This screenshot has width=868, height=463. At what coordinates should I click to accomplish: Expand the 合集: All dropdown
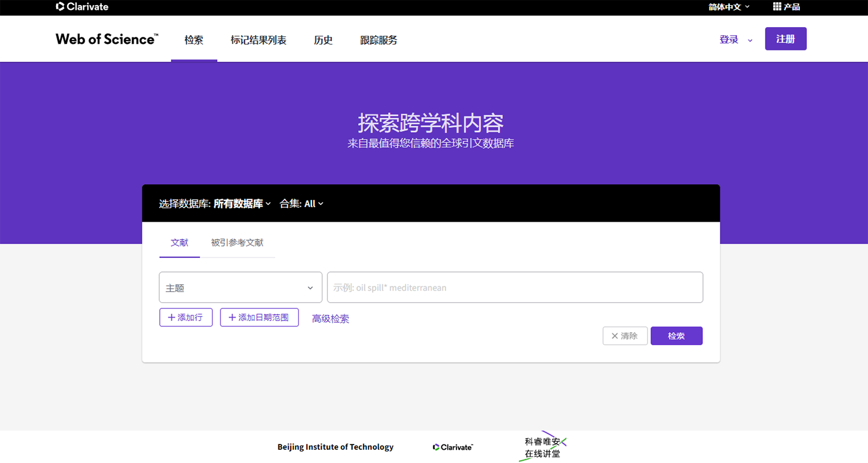[x=301, y=204]
